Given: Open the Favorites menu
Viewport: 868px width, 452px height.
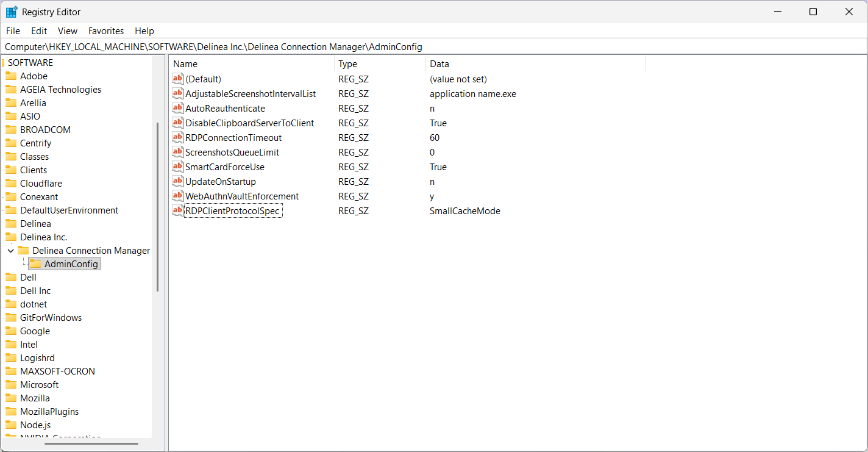Looking at the screenshot, I should pyautogui.click(x=106, y=31).
